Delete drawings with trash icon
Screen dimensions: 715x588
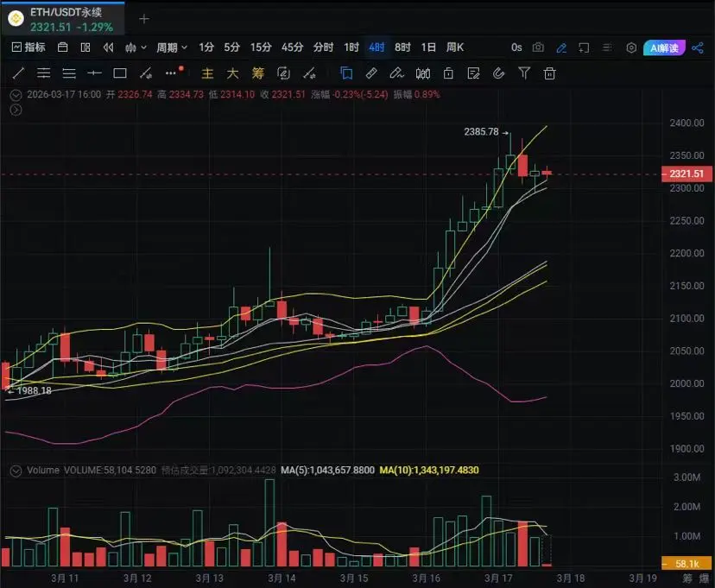click(x=550, y=73)
